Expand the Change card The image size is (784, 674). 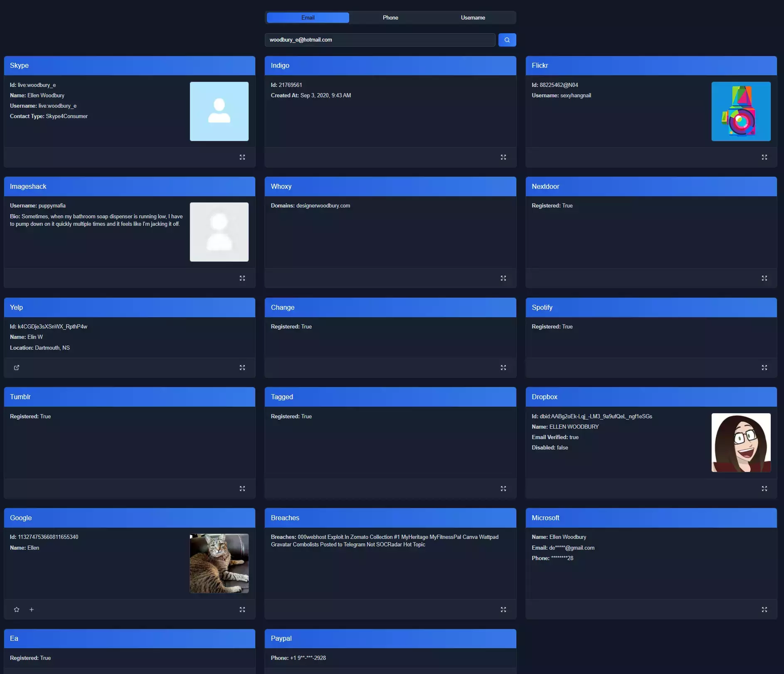coord(503,368)
